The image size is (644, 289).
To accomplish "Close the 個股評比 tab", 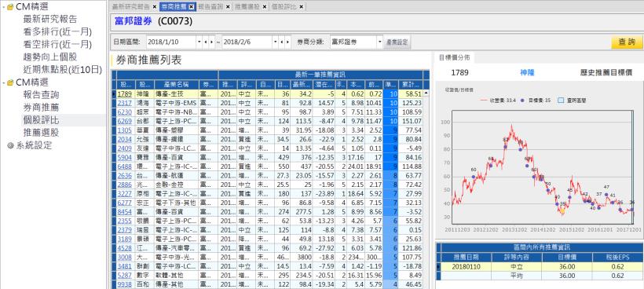I will point(302,6).
